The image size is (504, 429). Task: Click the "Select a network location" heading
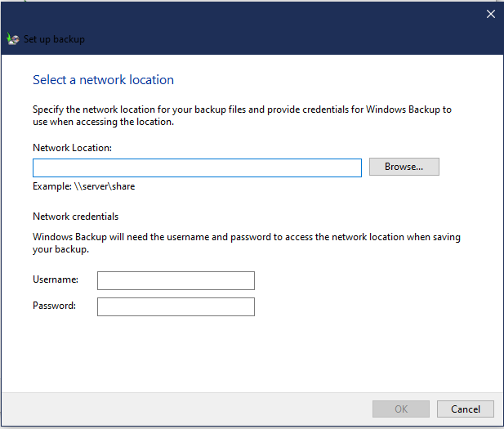click(103, 80)
